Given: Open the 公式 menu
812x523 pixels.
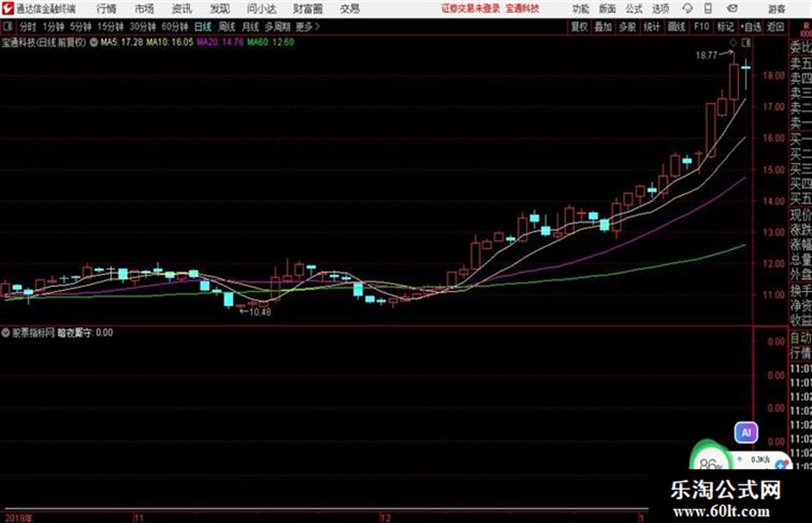Looking at the screenshot, I should click(633, 9).
